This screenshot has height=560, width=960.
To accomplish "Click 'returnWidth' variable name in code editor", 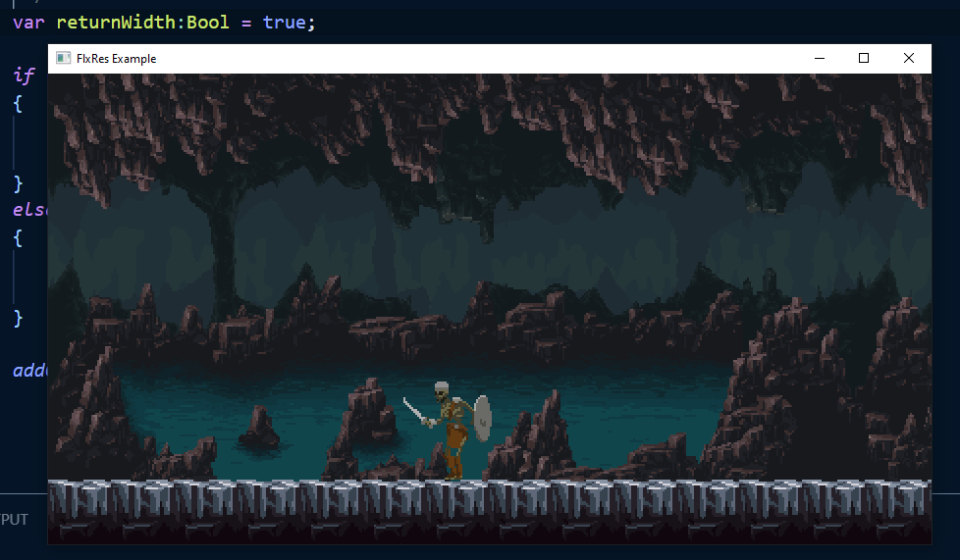I will click(117, 23).
